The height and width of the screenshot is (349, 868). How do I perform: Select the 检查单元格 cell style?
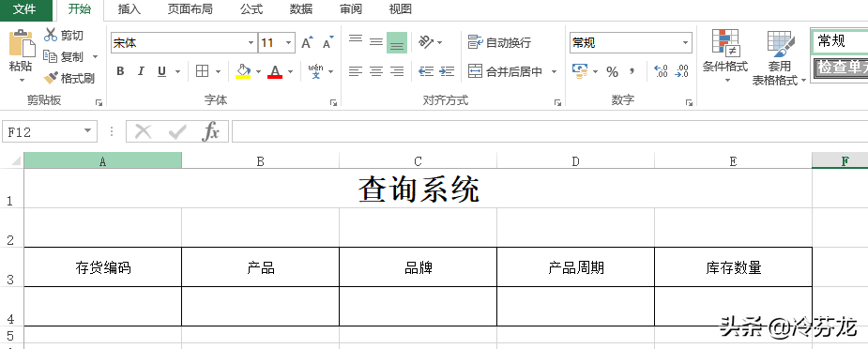click(841, 68)
